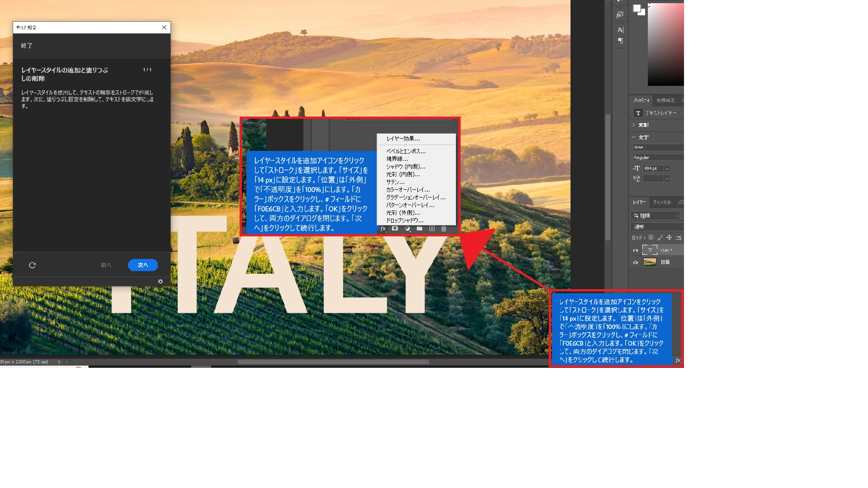Click the 次へ button
The image size is (868, 488).
(142, 265)
